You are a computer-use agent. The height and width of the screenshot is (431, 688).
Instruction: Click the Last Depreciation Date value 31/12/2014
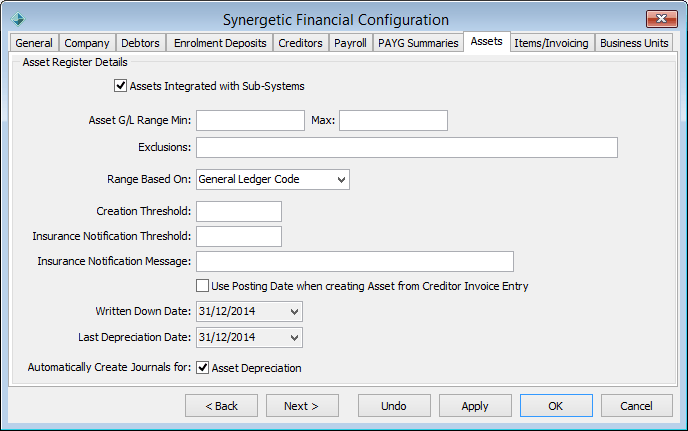click(227, 337)
